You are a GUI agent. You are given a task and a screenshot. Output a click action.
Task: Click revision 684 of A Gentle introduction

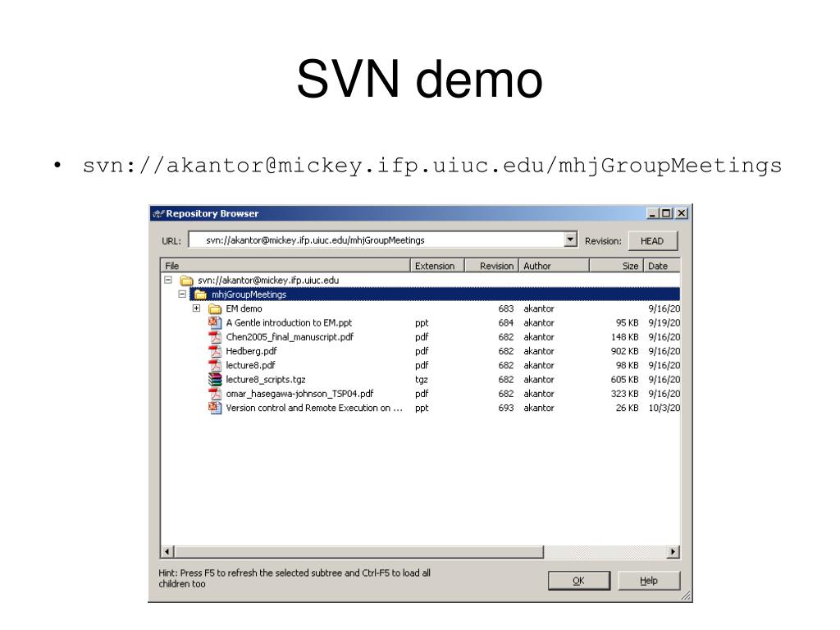pyautogui.click(x=505, y=323)
